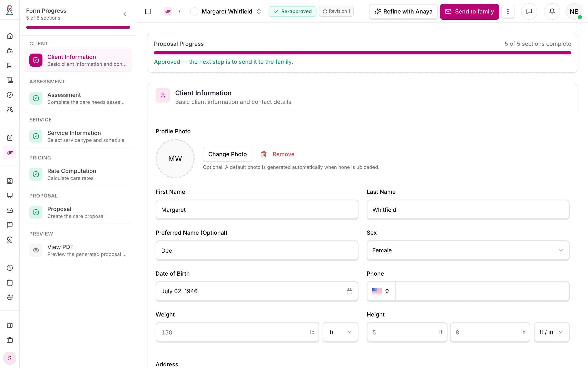Click the Form Progress bar in sidebar

click(78, 27)
